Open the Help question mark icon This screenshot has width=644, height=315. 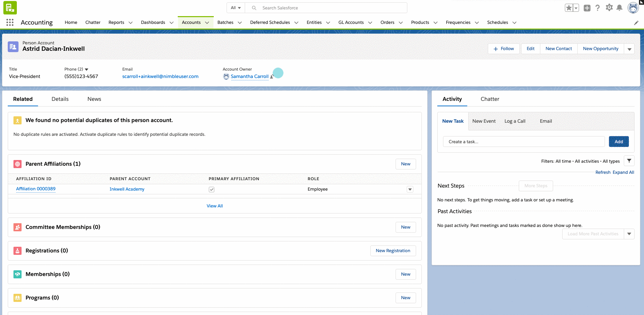(598, 8)
